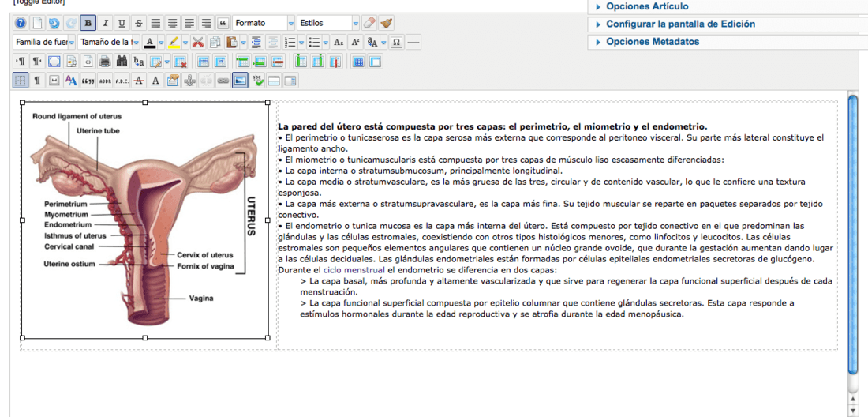The width and height of the screenshot is (868, 417).
Task: Apply the black text color swatch
Action: (x=149, y=42)
